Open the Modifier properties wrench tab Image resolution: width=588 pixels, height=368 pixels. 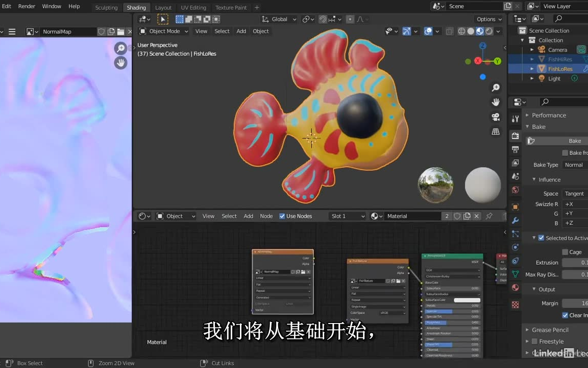515,220
